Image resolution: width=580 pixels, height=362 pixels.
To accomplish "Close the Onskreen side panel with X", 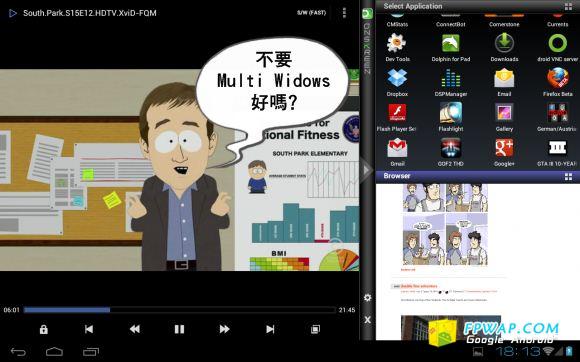I will pos(367,320).
